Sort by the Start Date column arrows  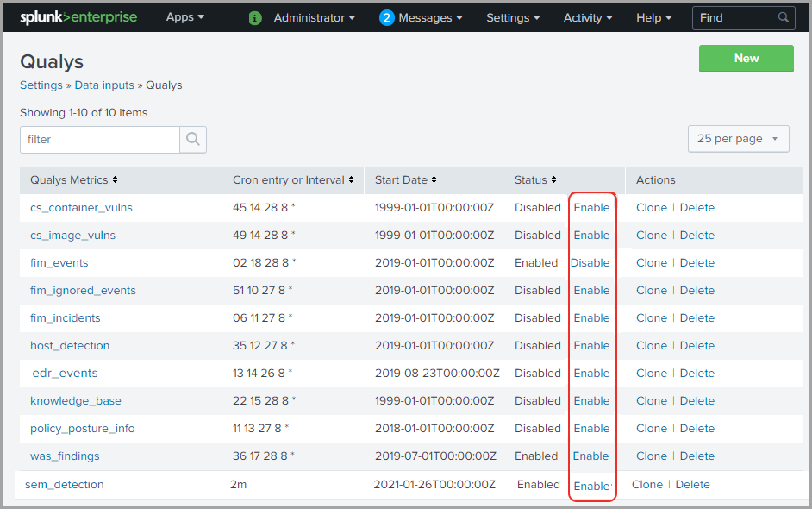click(434, 179)
